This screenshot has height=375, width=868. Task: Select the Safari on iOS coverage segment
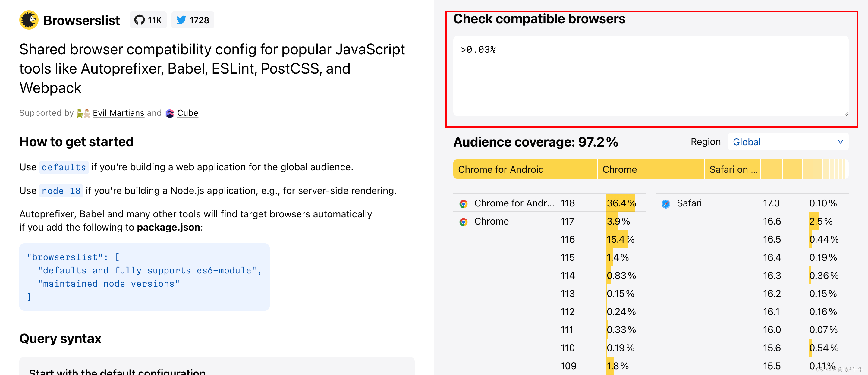click(732, 169)
